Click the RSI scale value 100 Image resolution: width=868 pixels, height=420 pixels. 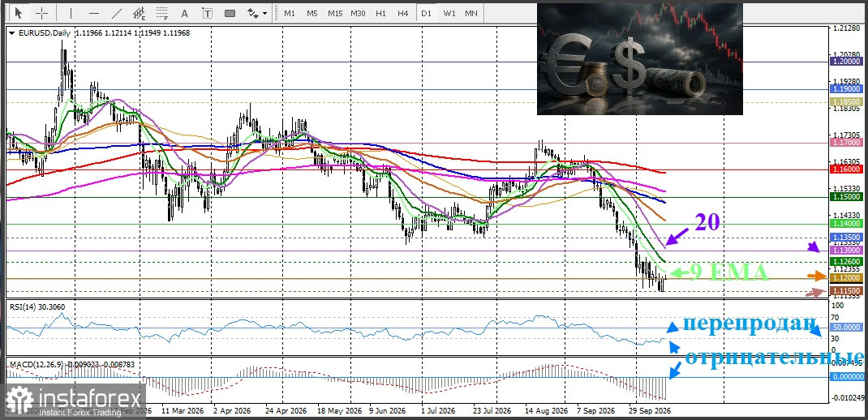click(838, 306)
